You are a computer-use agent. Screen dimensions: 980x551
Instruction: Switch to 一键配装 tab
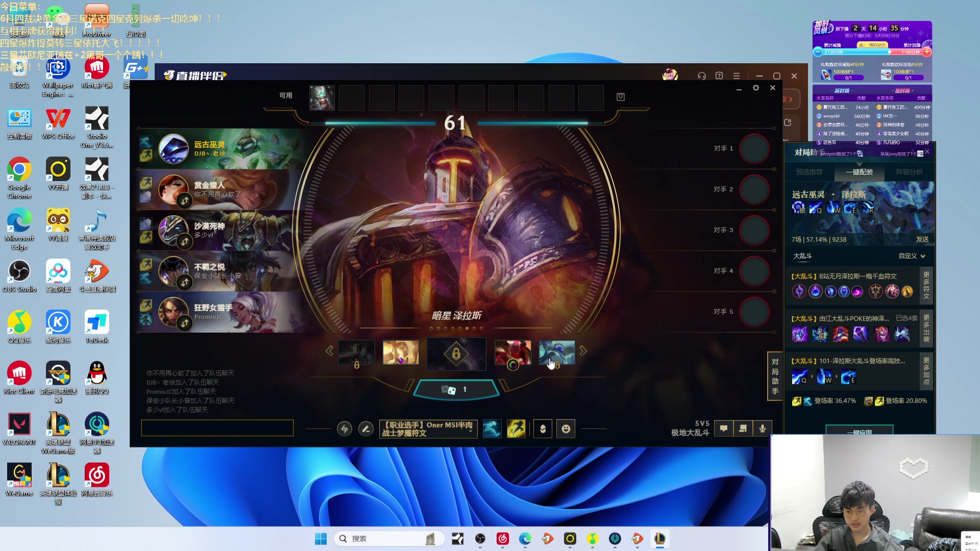click(x=860, y=172)
